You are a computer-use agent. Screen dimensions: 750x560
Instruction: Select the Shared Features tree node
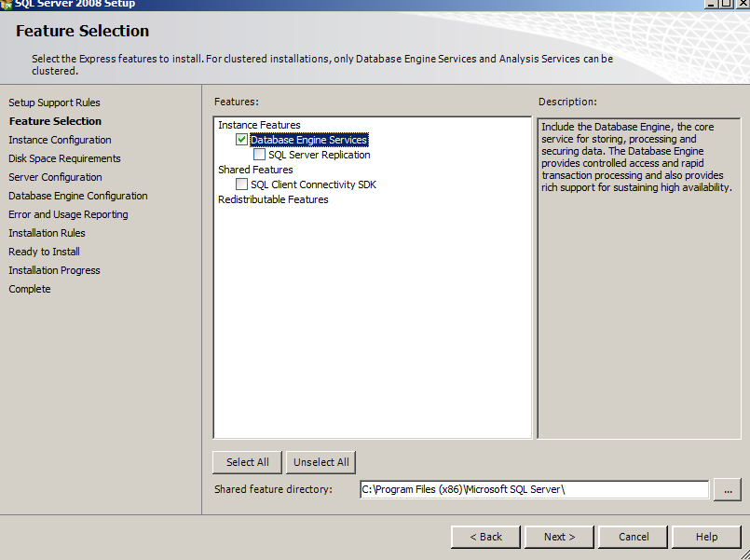tap(255, 170)
